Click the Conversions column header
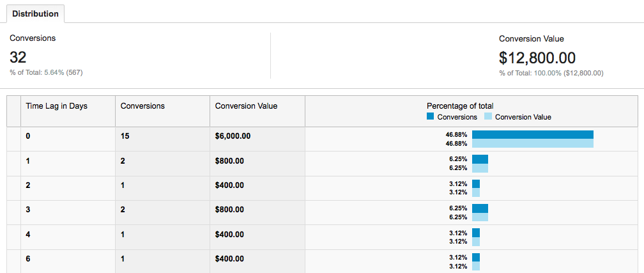 point(142,106)
